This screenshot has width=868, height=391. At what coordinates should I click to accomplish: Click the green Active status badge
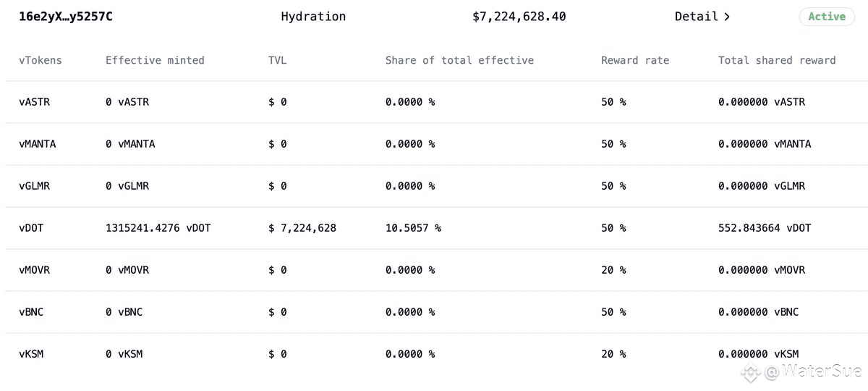pos(826,17)
